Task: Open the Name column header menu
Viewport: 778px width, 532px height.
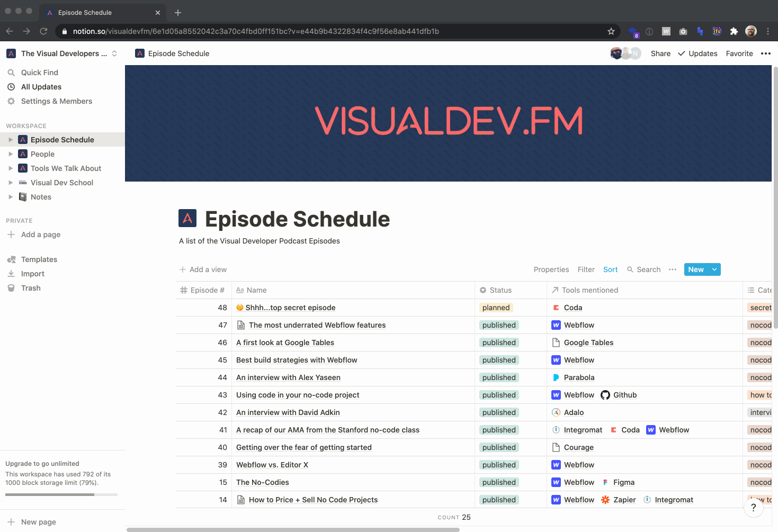Action: click(x=353, y=290)
